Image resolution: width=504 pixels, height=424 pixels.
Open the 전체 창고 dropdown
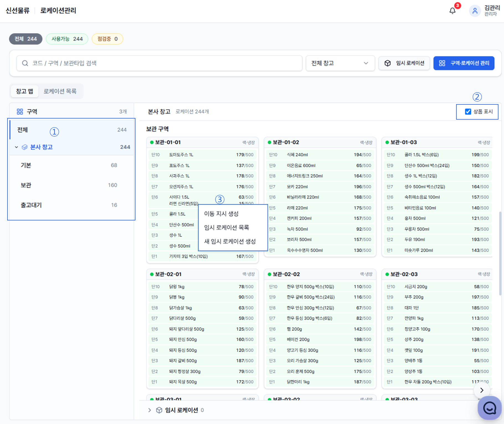pyautogui.click(x=340, y=63)
